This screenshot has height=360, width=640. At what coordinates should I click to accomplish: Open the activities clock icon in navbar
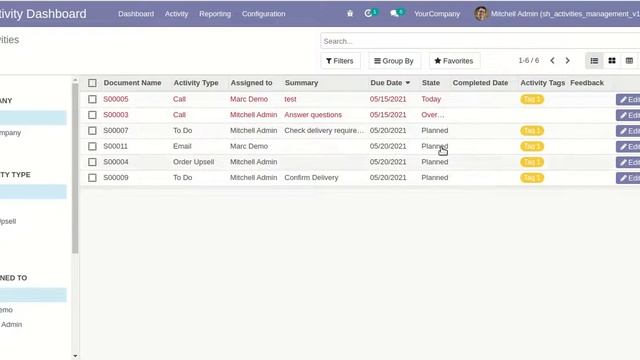[x=370, y=13]
